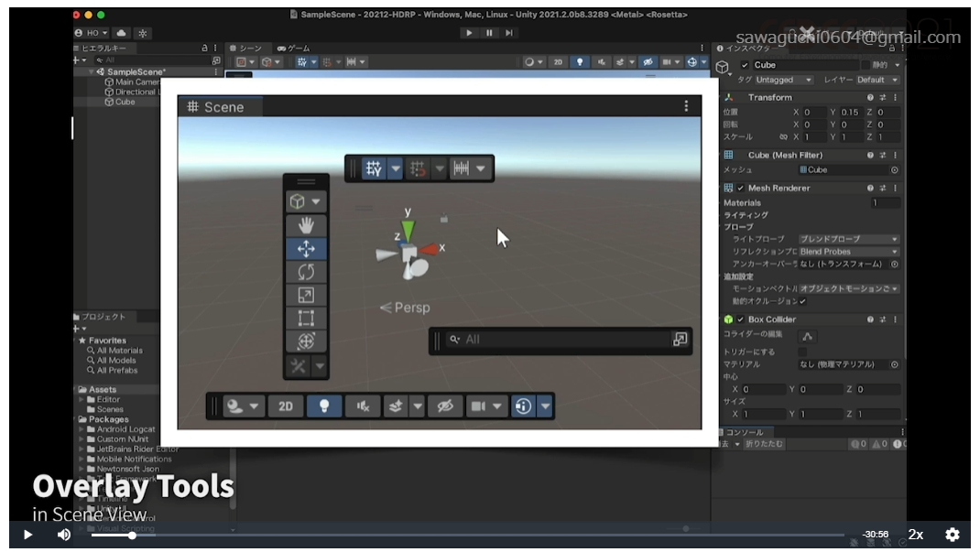
Task: Uncheck the 動的オクルージョン checkbox
Action: tap(802, 301)
